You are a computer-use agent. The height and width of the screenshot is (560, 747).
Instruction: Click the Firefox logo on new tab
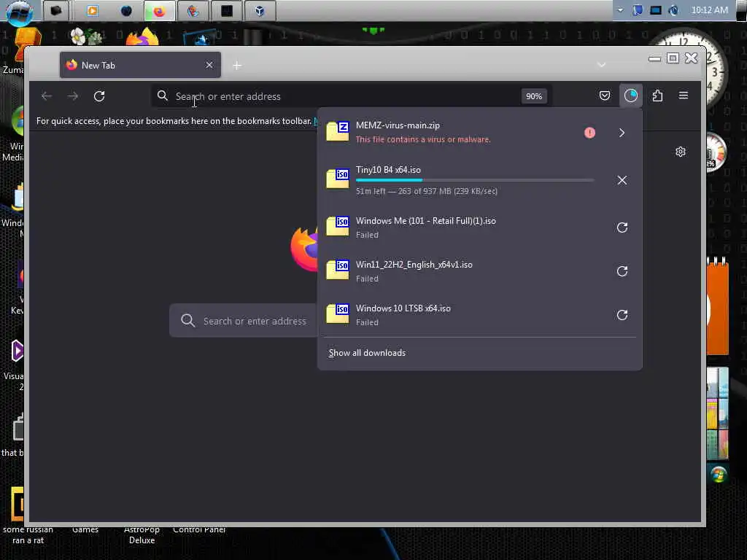pos(305,249)
